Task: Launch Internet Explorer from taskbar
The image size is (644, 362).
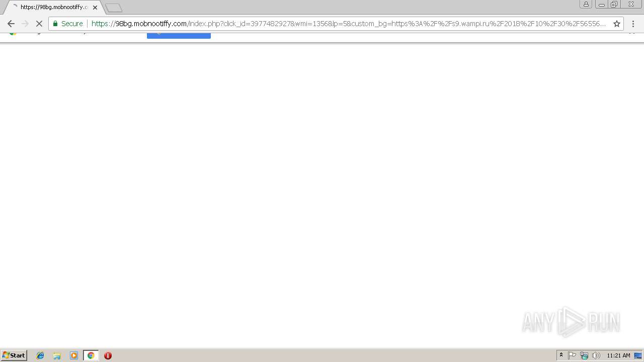Action: pos(40,355)
